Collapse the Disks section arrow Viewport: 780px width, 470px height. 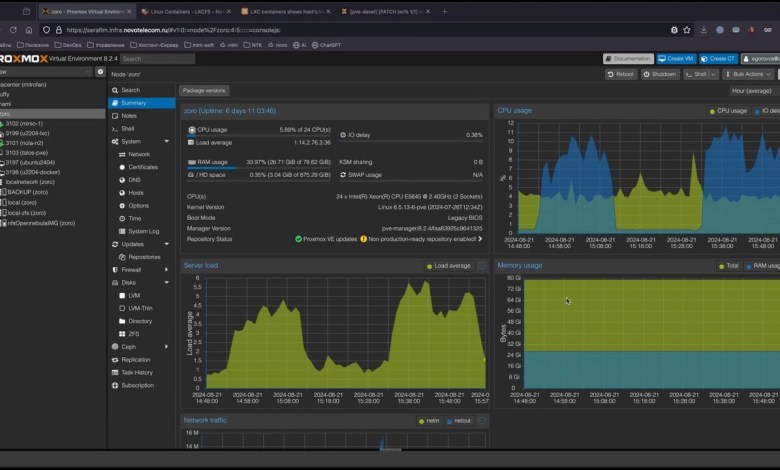(x=167, y=283)
